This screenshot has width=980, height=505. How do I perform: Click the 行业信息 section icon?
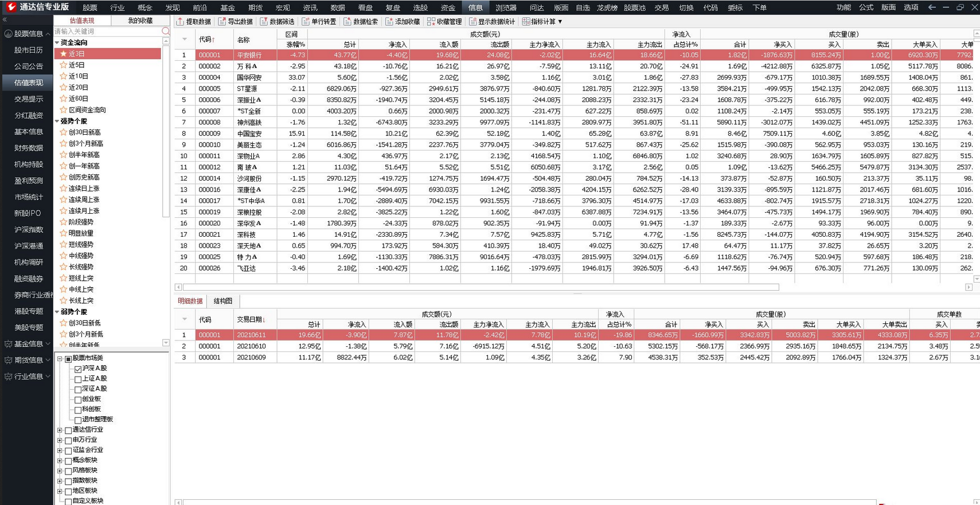click(8, 377)
